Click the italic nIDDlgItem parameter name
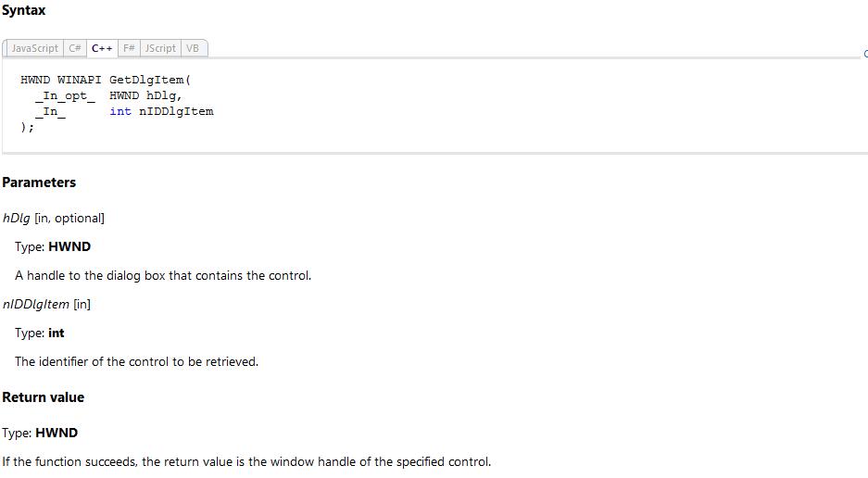This screenshot has height=478, width=868. click(x=36, y=305)
